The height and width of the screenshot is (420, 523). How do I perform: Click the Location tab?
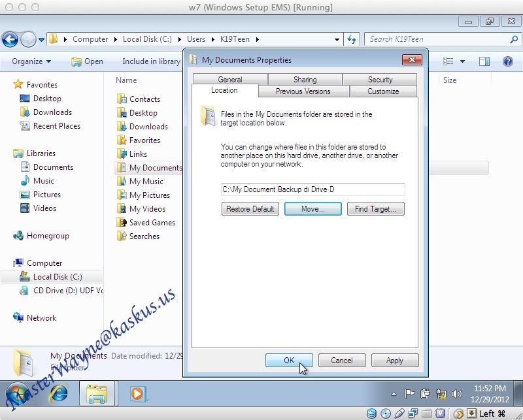tap(224, 90)
